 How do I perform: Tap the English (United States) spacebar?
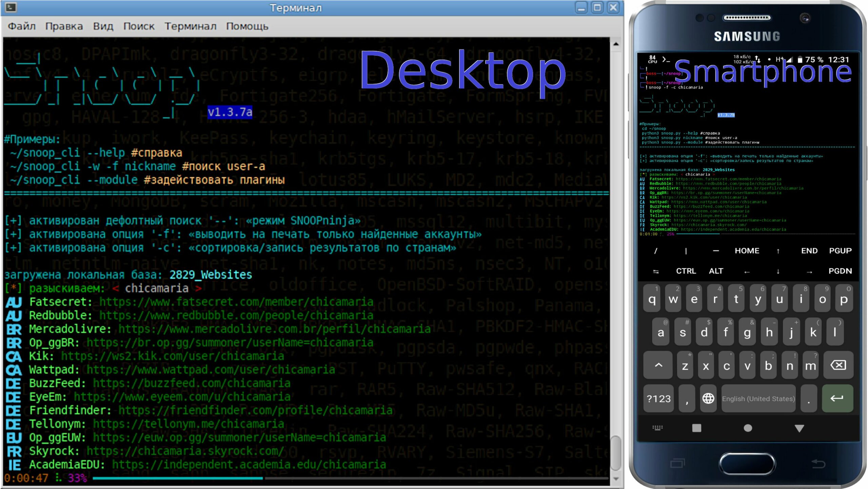[x=758, y=398]
